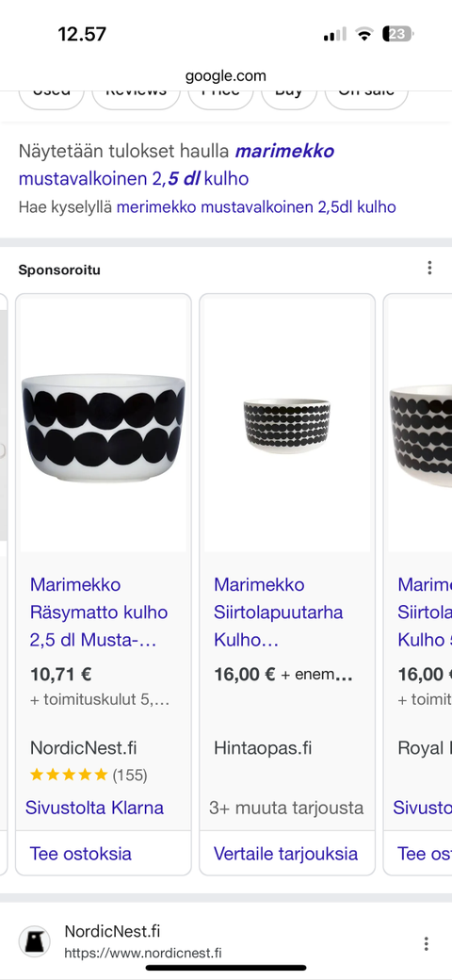Click Tee ostoksia under NordicNest product
The image size is (452, 980).
point(81,854)
